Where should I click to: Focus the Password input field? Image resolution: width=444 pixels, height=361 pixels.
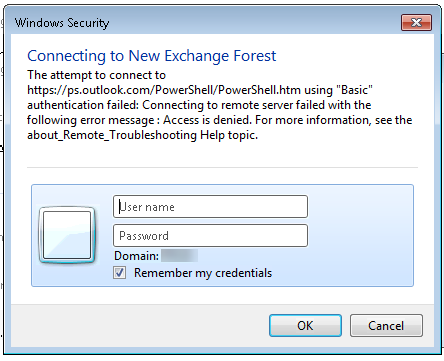pos(210,235)
